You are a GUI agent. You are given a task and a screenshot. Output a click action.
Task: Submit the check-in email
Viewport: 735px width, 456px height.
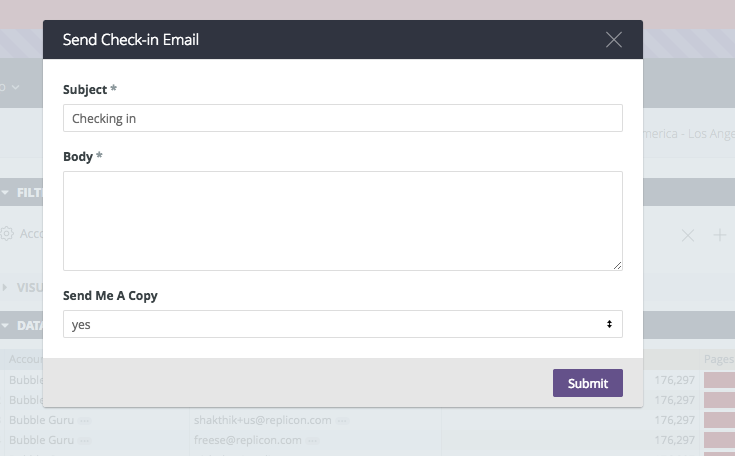[x=588, y=383]
